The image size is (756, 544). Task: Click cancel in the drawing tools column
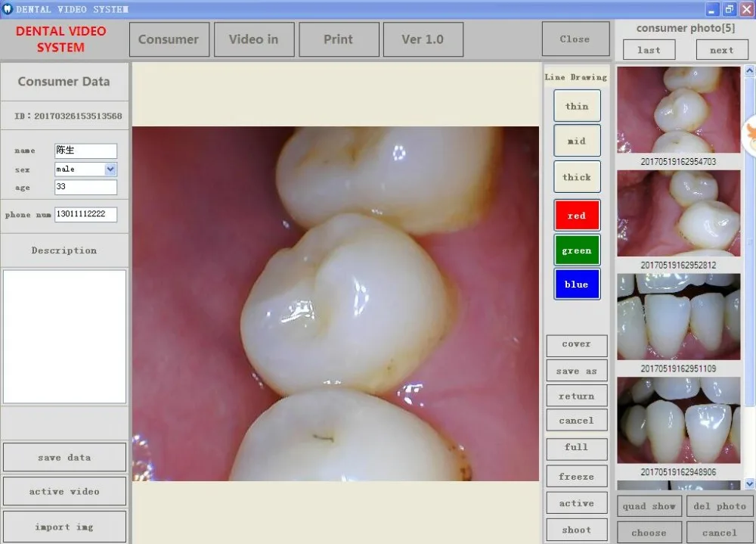[577, 420]
